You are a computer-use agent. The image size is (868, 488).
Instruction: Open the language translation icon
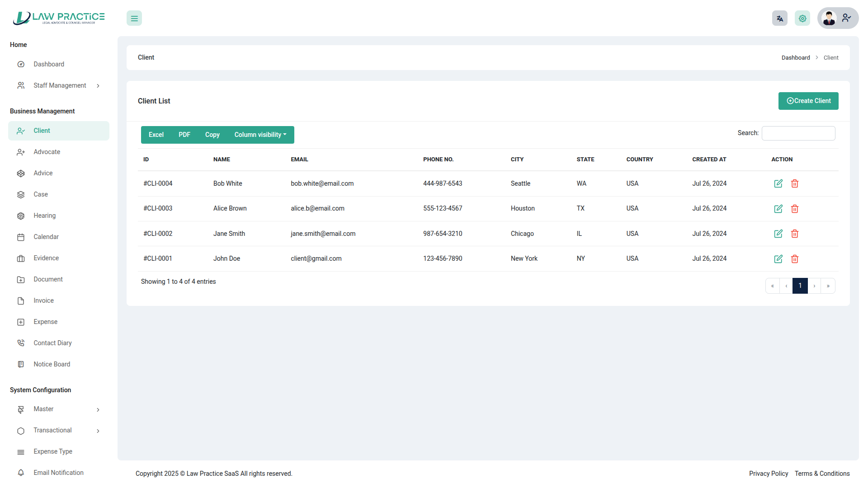(779, 19)
